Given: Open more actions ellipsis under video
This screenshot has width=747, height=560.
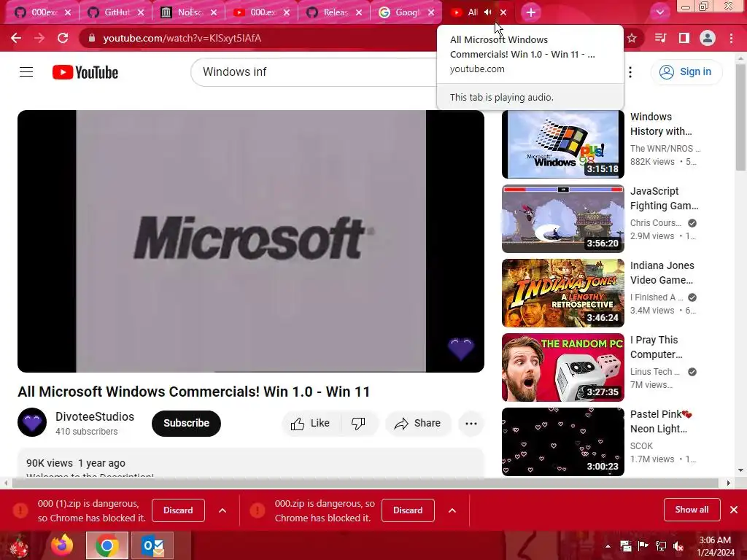Looking at the screenshot, I should tap(471, 424).
